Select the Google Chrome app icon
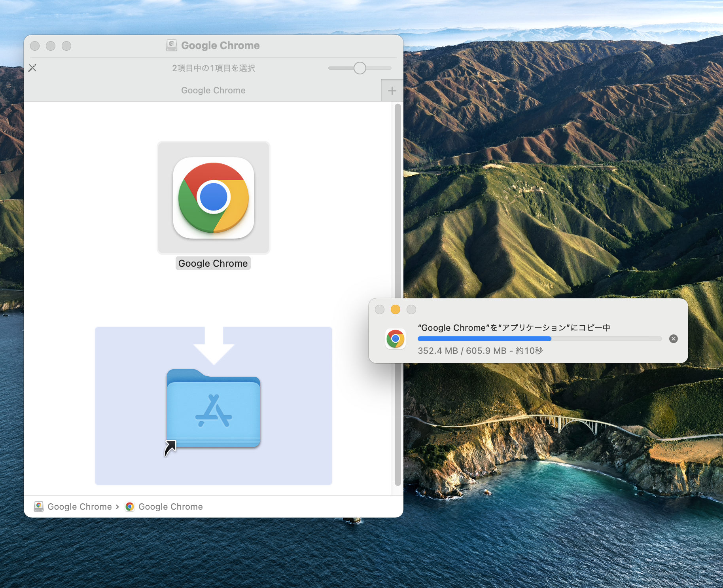 214,198
